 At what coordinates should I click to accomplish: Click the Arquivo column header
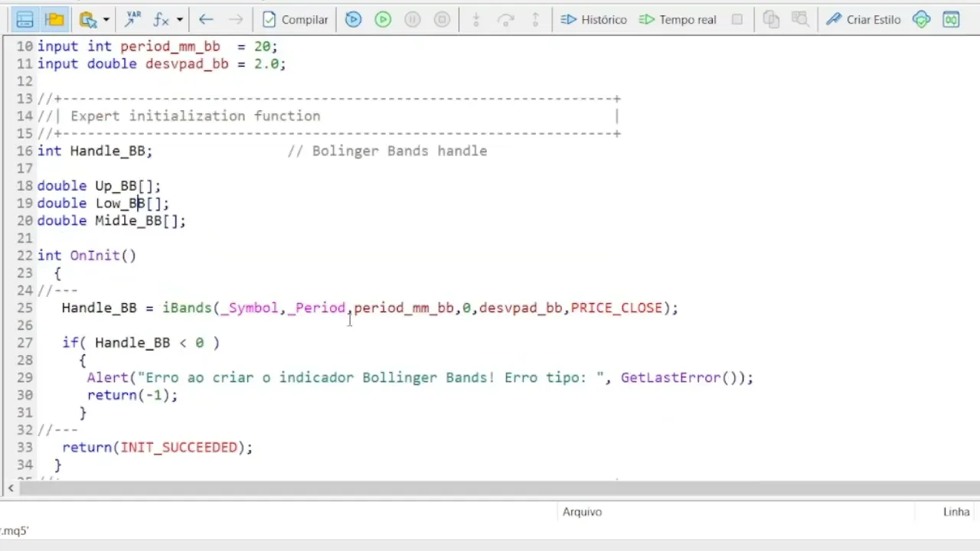pos(582,512)
